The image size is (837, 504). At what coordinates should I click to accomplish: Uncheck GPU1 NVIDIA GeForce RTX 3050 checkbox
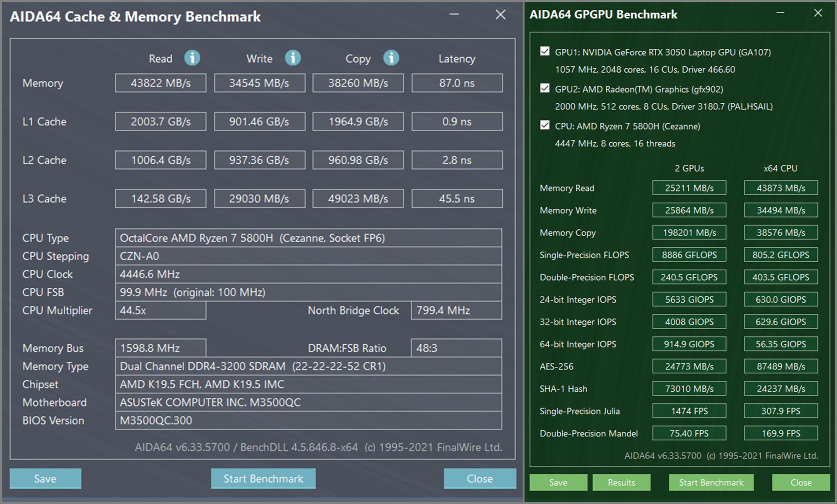[x=545, y=51]
